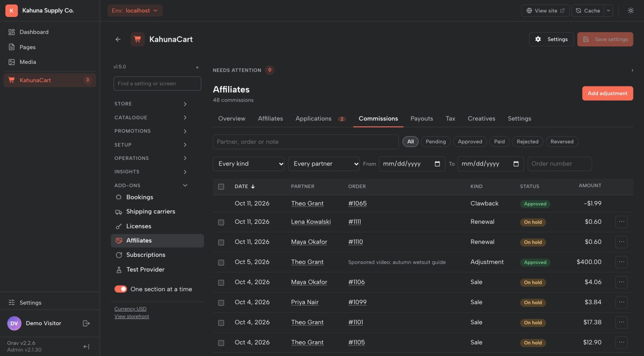This screenshot has width=644, height=356.
Task: Open the Env: localhost dropdown
Action: [x=135, y=11]
